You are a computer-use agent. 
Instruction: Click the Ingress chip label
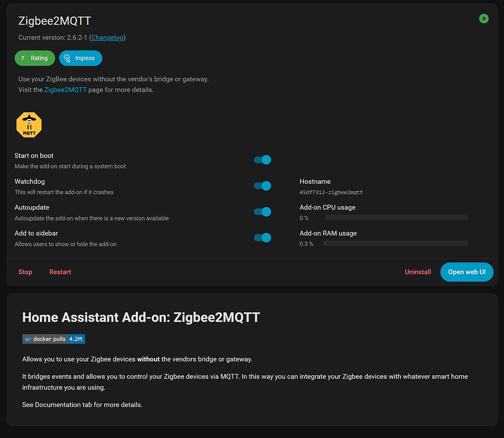pyautogui.click(x=85, y=58)
